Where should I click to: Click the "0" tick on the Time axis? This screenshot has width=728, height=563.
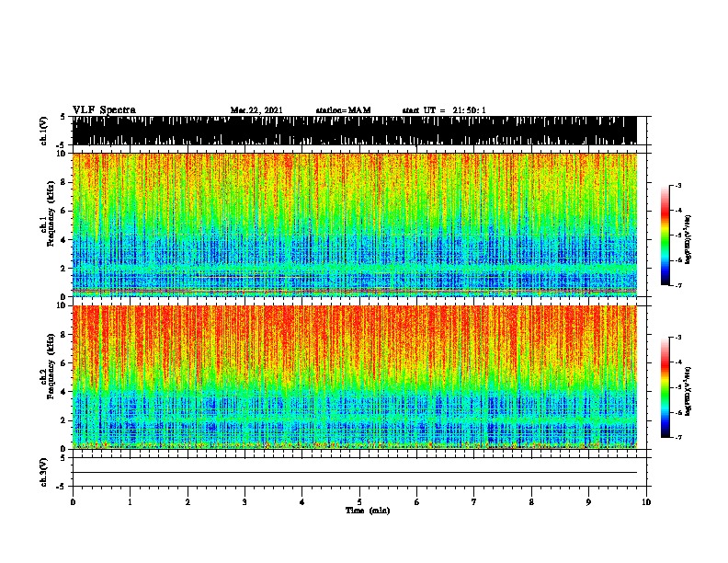73,502
